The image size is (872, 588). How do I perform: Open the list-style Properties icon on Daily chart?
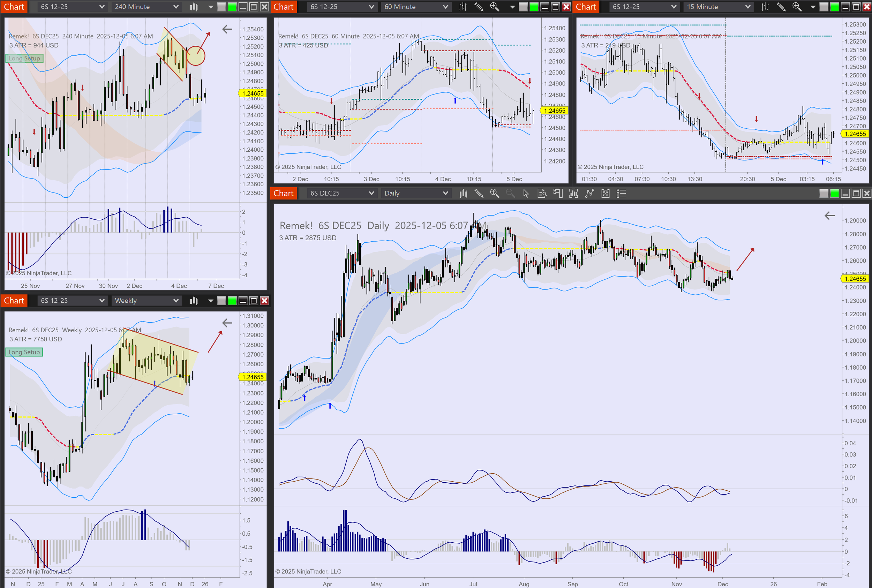(x=621, y=194)
